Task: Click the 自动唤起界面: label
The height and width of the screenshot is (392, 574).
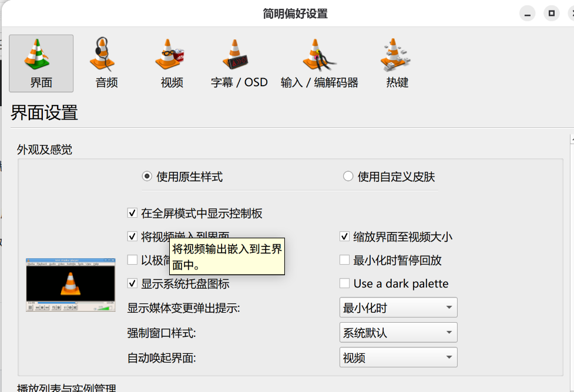Action: pyautogui.click(x=162, y=358)
